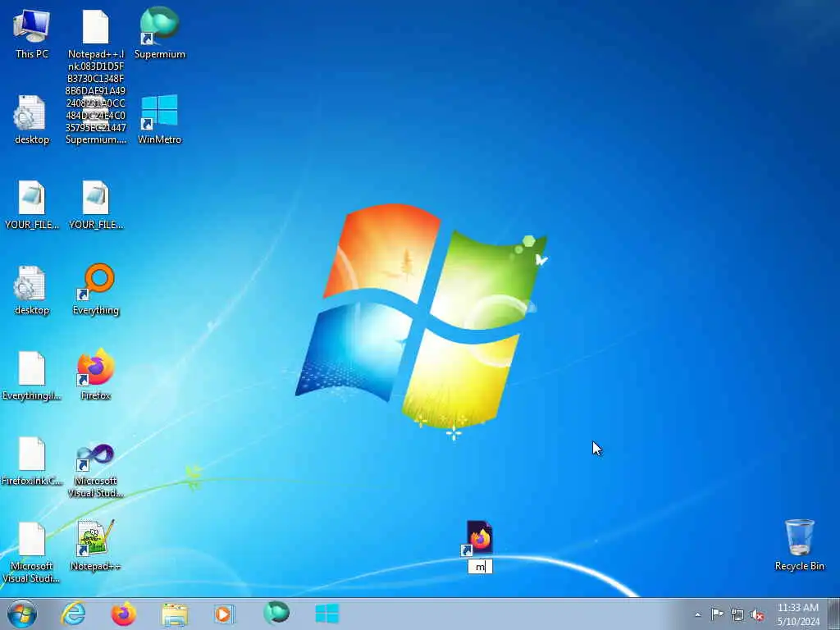Screen dimensions: 840x630
Task: Click the muted volume tray icon
Action: tap(757, 615)
